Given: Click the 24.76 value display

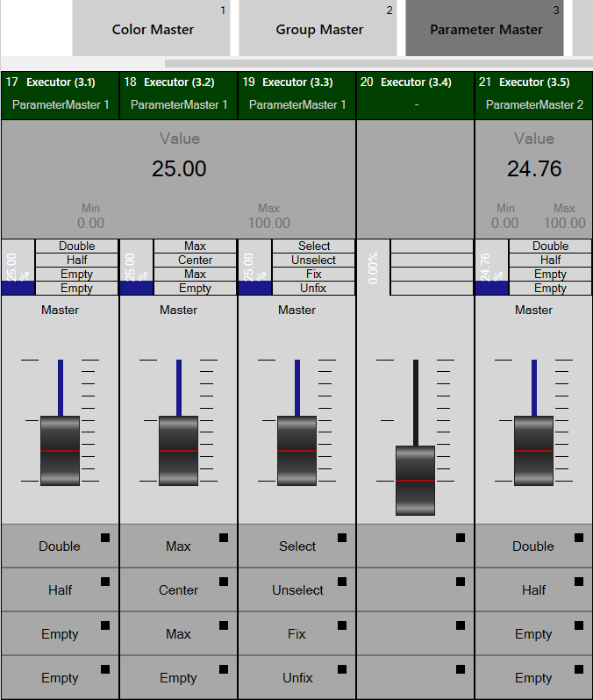Looking at the screenshot, I should (533, 168).
